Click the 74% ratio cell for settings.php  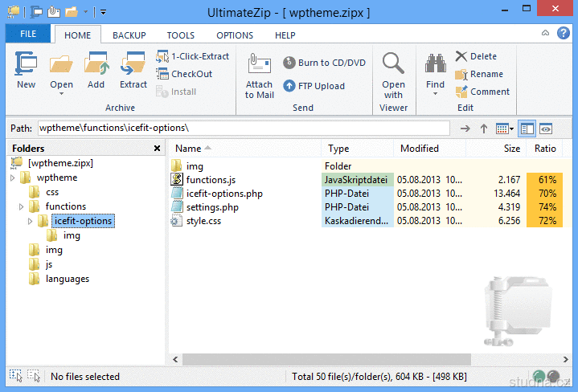click(x=547, y=207)
